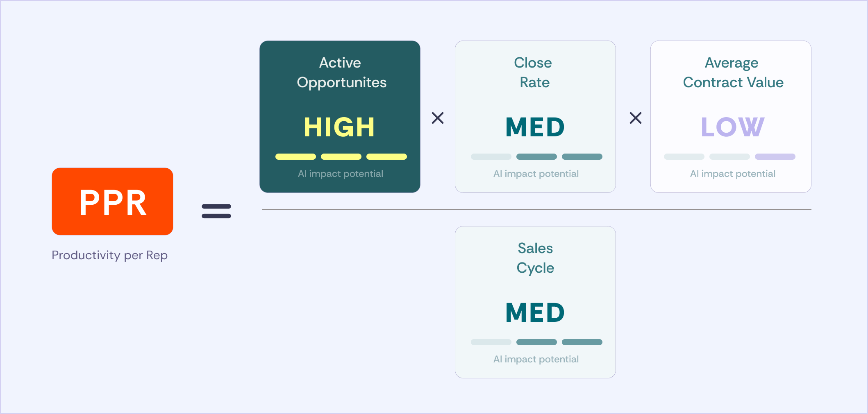Open the Active Opportunites card
Screen dimensions: 868x414
340,117
